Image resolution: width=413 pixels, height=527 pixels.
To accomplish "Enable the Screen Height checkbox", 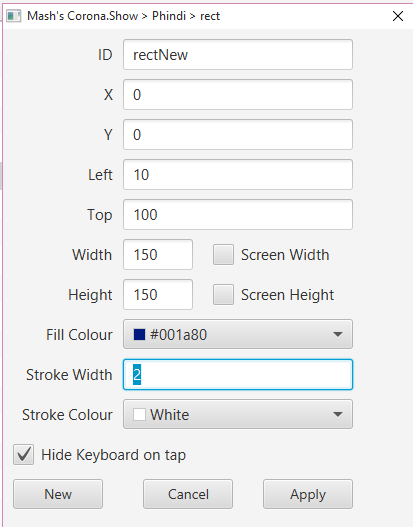I will (x=223, y=295).
